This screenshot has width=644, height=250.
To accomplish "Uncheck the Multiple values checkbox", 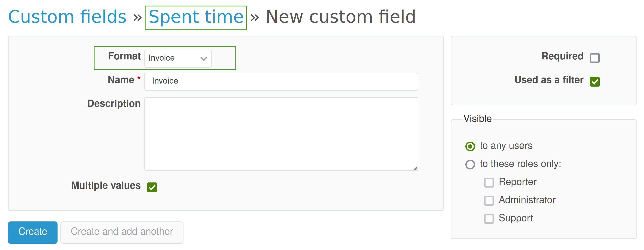I will (x=152, y=187).
